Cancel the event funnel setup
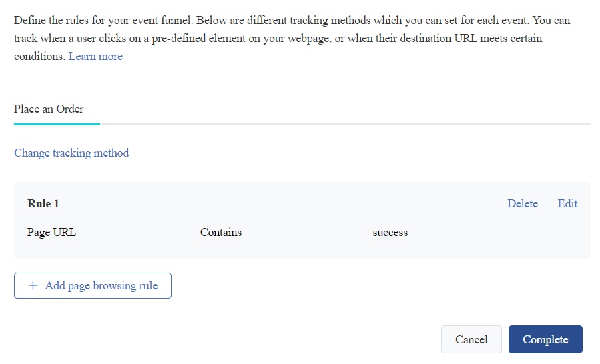 (471, 339)
